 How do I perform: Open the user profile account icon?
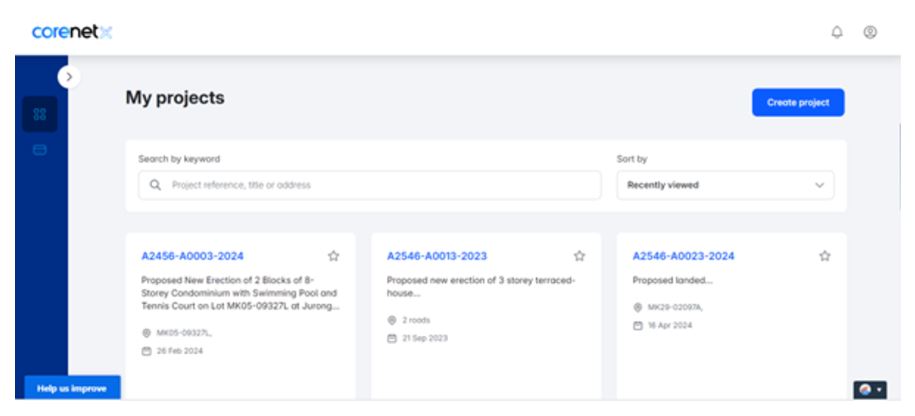(x=870, y=32)
